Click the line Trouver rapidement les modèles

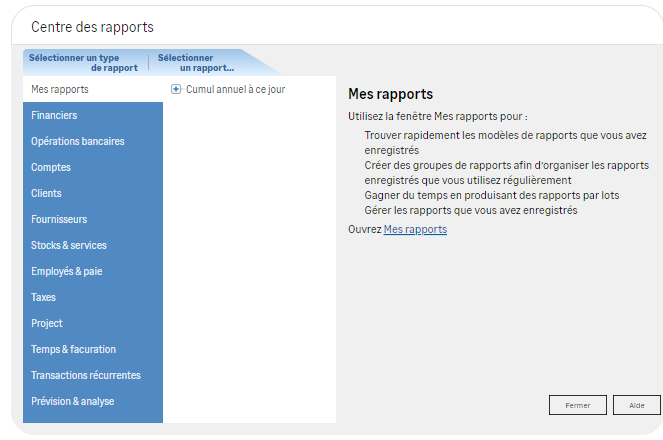(506, 142)
